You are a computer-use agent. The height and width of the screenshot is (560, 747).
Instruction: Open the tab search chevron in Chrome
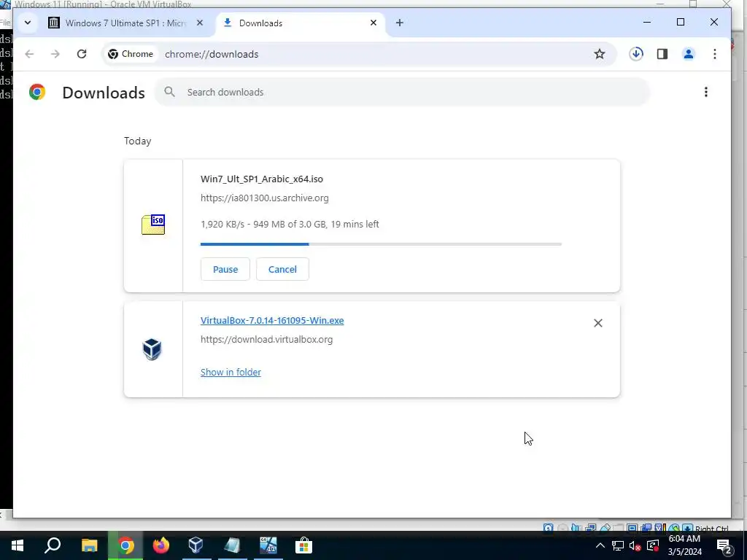28,23
